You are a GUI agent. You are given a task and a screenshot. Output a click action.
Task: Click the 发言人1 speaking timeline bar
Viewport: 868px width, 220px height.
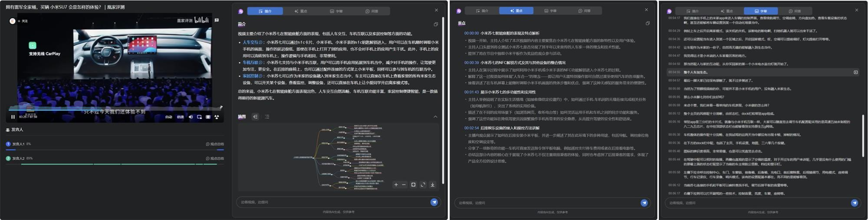pos(115,150)
